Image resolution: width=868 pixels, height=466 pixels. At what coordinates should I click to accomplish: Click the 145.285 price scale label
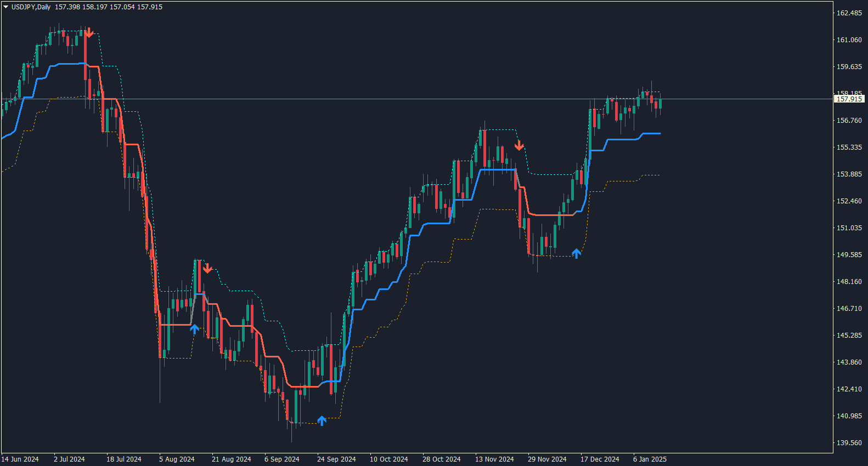[849, 336]
